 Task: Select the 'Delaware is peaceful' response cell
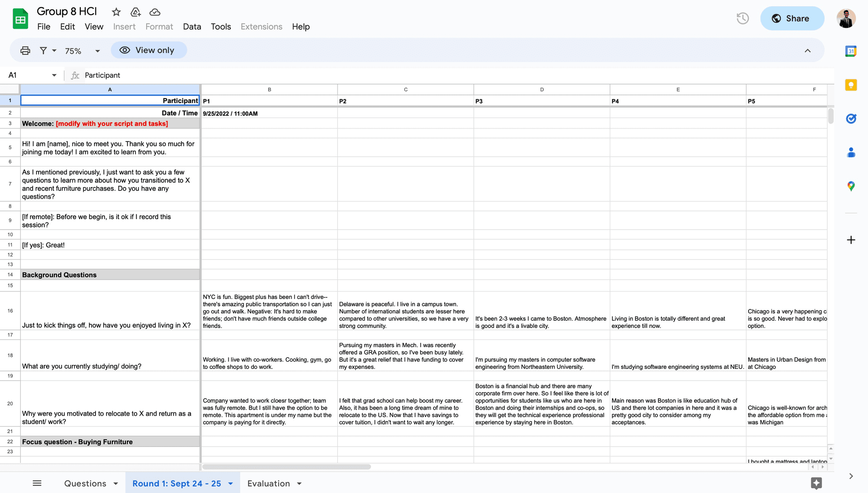405,311
